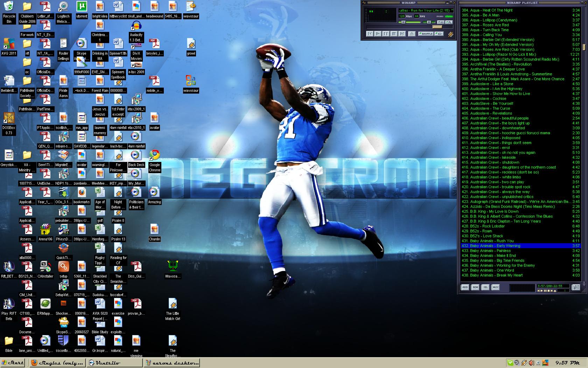The image size is (588, 368).
Task: Skip to next track in Winamp
Action: point(402,34)
